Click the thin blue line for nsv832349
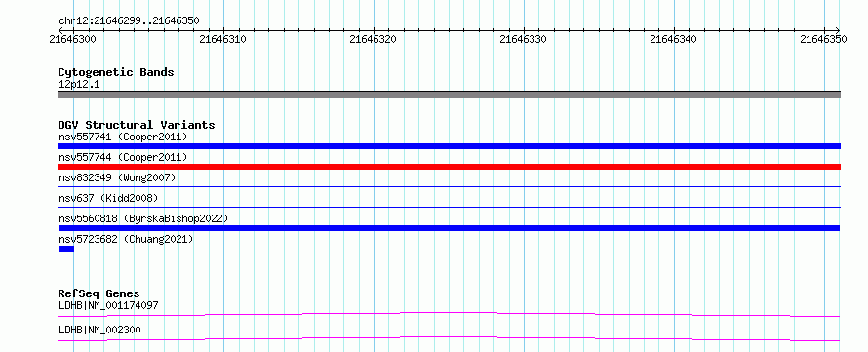Viewport: 868px width, 352px height. point(449,187)
